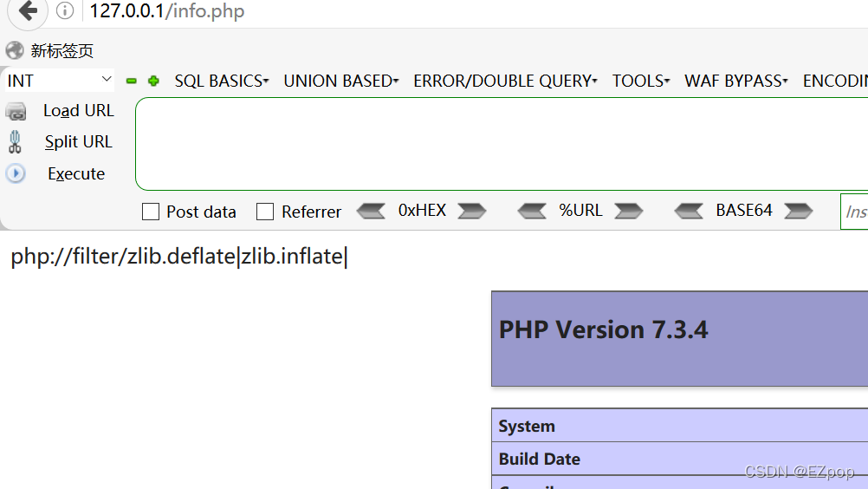
Task: Click the green plus icon in HackBar
Action: [153, 81]
